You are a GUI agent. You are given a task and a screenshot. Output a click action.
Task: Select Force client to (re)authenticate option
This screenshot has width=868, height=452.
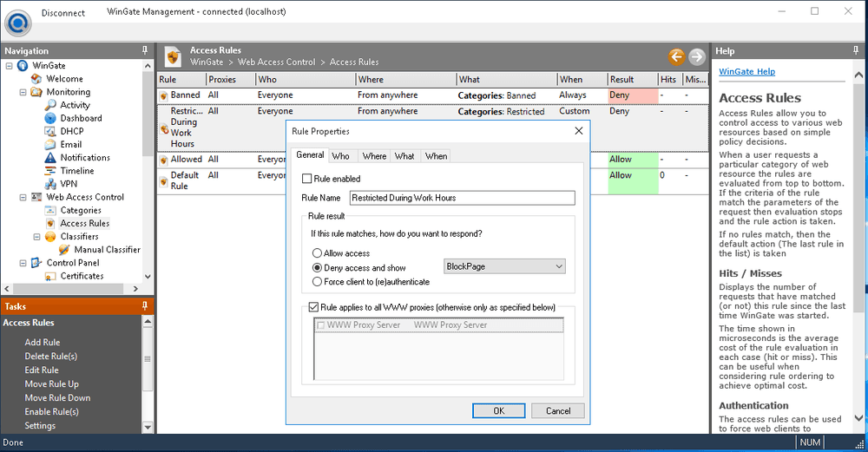[317, 282]
